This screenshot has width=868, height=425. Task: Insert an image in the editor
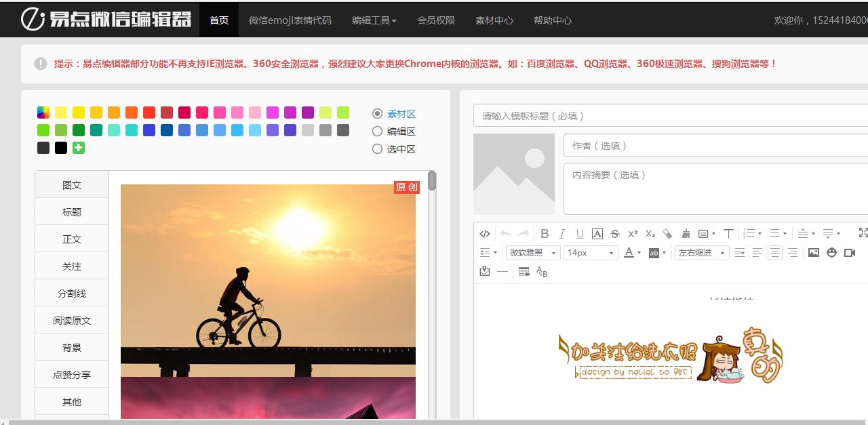point(813,253)
